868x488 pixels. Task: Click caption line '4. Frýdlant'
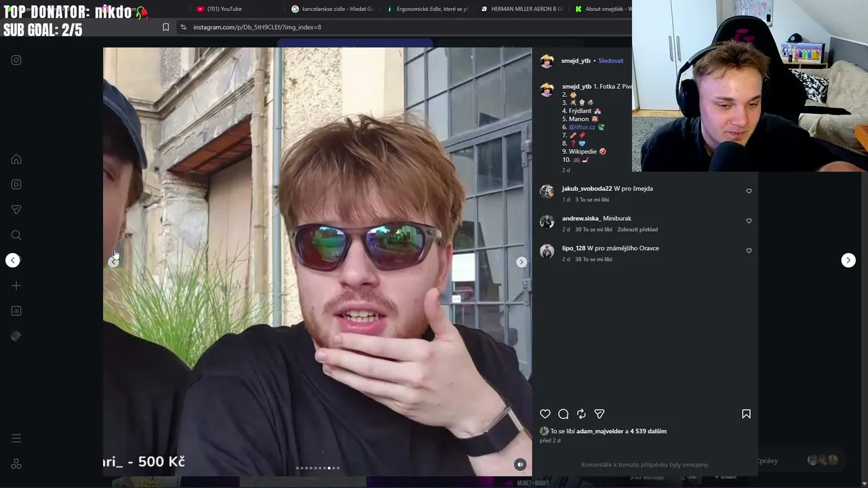click(x=581, y=111)
